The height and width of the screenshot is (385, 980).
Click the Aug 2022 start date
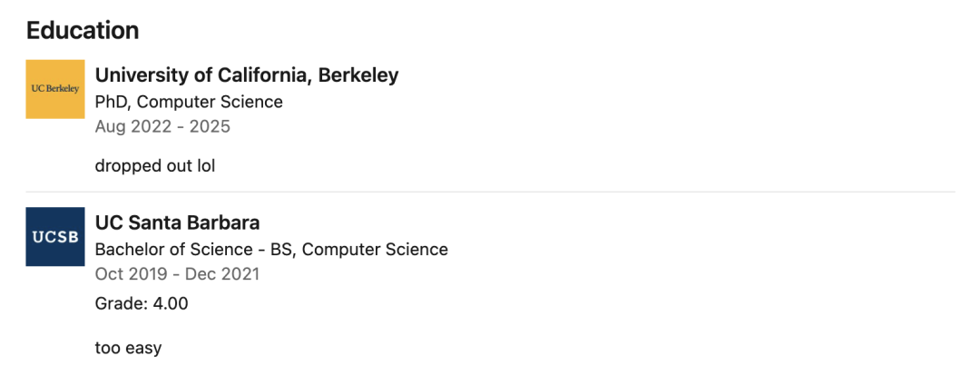tap(132, 126)
